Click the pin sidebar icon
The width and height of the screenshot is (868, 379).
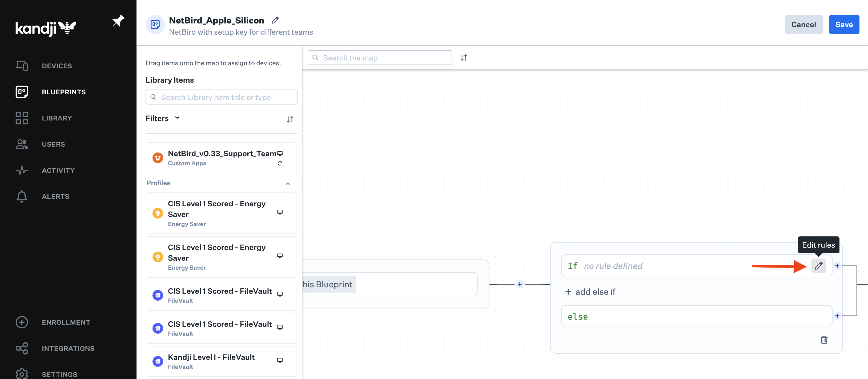click(x=118, y=21)
